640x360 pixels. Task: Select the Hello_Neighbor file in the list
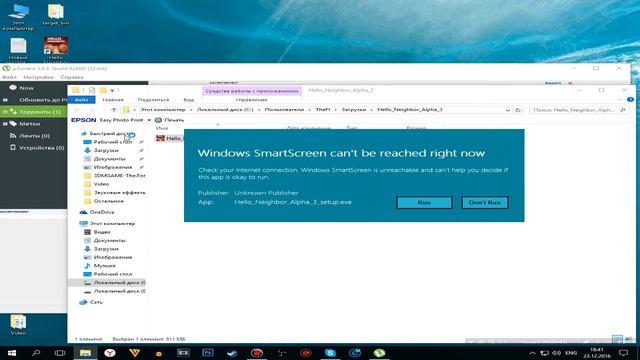(x=170, y=138)
